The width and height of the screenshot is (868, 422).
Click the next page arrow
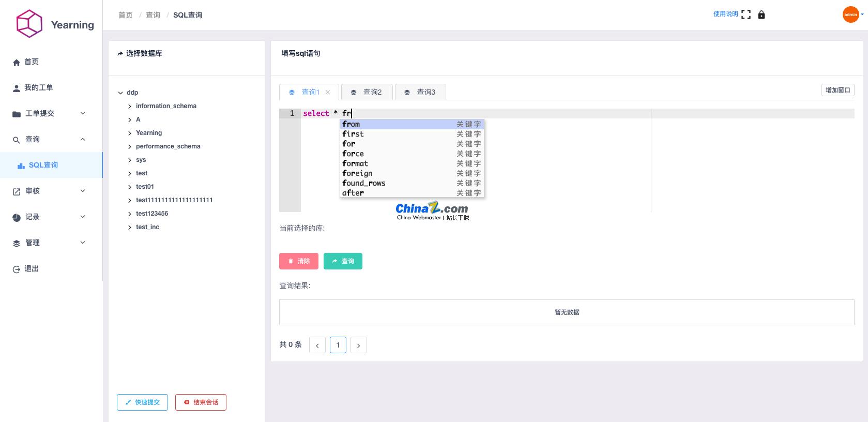pos(358,345)
